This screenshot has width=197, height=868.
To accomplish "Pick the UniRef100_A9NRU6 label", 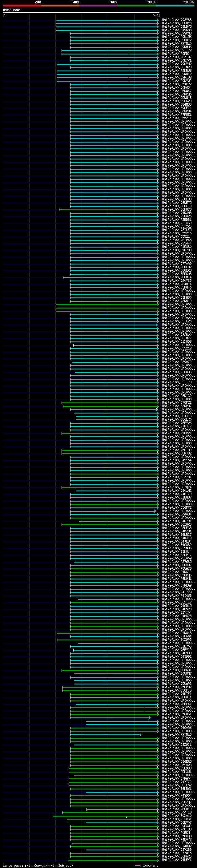I will pyautogui.click(x=177, y=71).
